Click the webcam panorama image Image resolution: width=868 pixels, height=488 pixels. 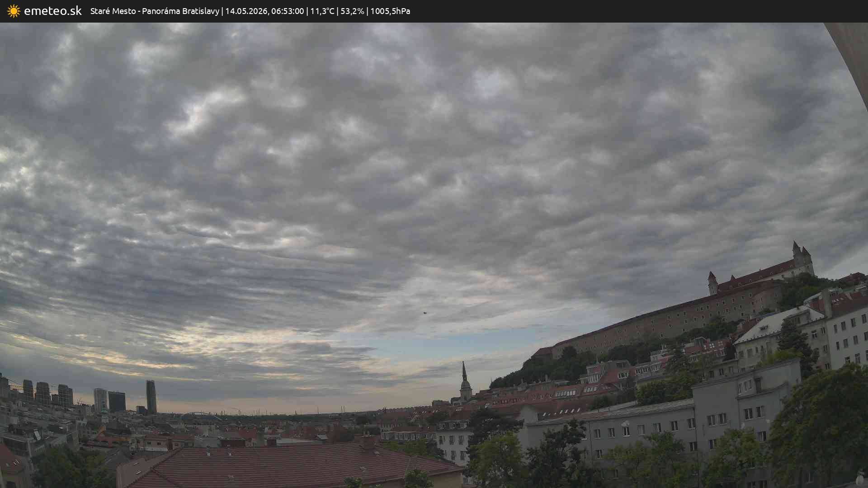434,255
